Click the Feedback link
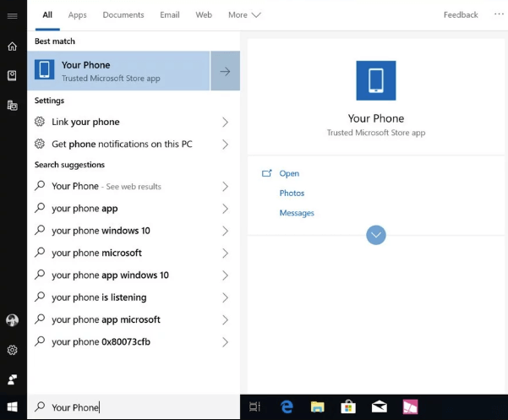508x420 pixels. [x=461, y=15]
